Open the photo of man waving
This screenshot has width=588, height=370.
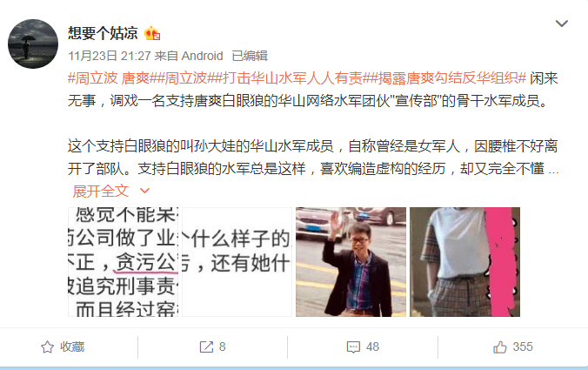(x=351, y=262)
